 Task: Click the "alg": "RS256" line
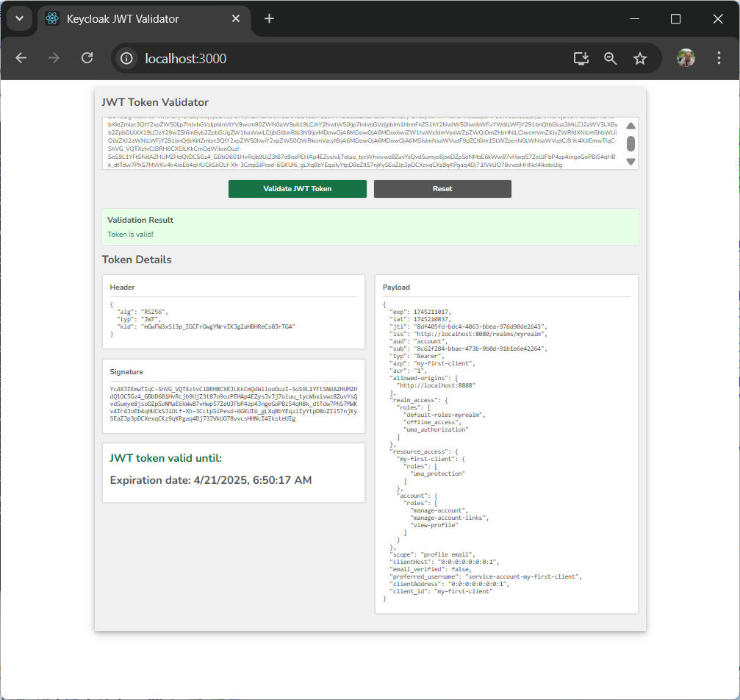point(142,312)
